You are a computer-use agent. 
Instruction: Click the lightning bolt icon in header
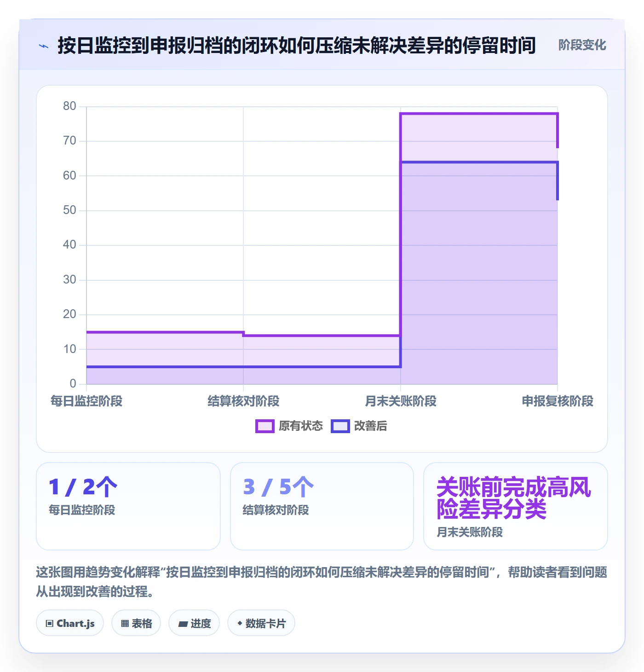[x=44, y=46]
